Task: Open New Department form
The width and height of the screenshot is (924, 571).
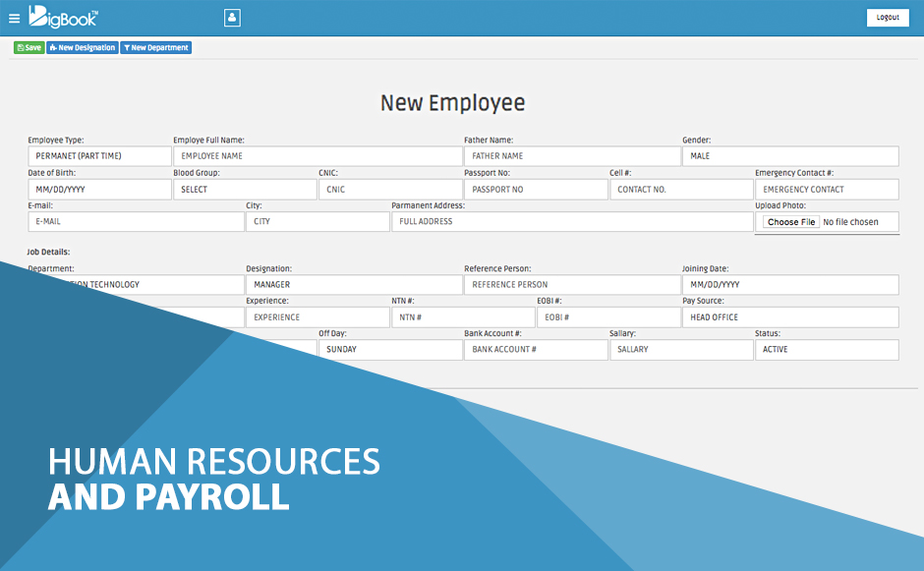Action: [x=155, y=47]
